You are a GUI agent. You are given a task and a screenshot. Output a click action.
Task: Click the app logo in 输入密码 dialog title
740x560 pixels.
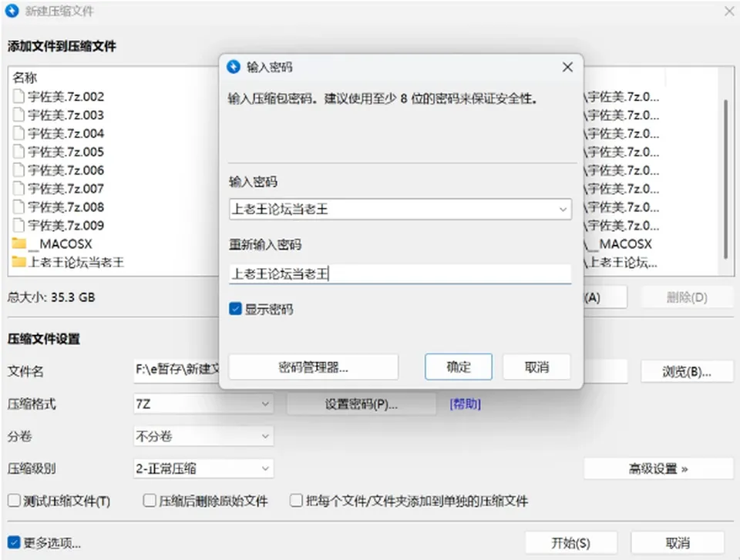click(x=234, y=67)
